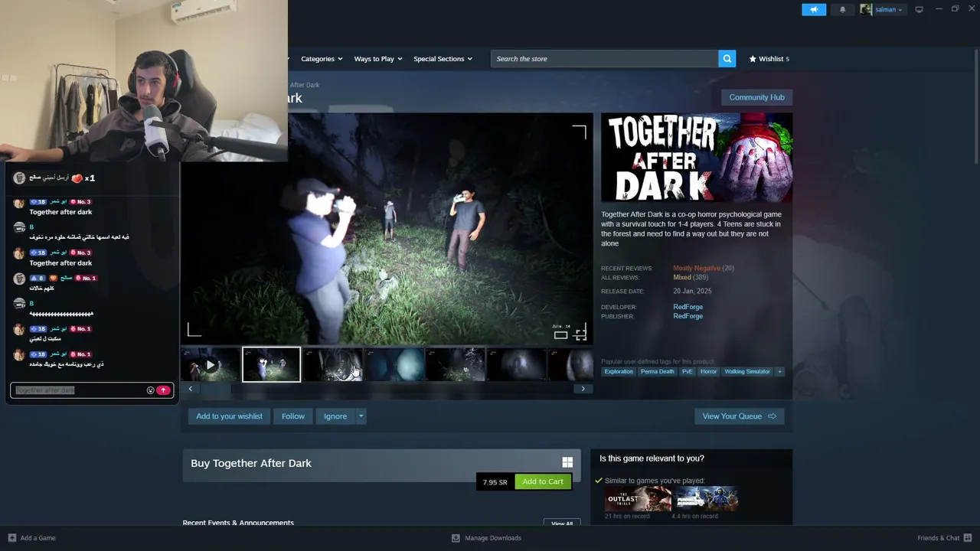980x551 pixels.
Task: Expand the salman account dropdown
Action: point(900,10)
